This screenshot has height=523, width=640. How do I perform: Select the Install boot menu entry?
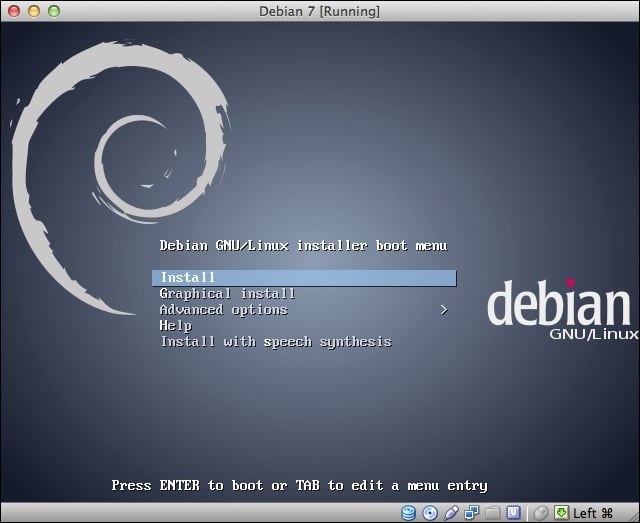coord(304,278)
